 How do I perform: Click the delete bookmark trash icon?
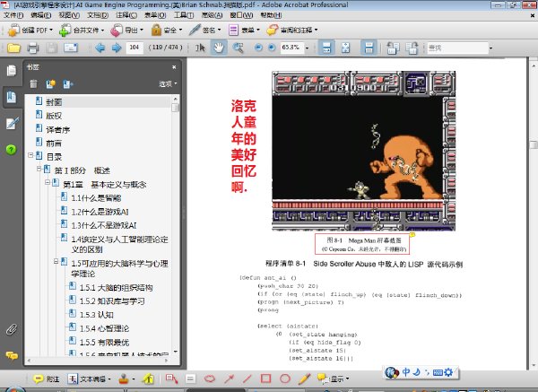33,83
